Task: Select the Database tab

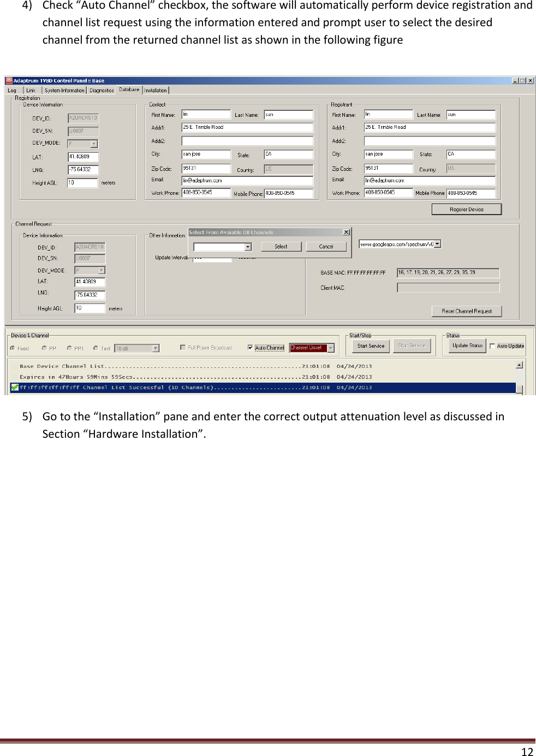Action: coord(129,90)
